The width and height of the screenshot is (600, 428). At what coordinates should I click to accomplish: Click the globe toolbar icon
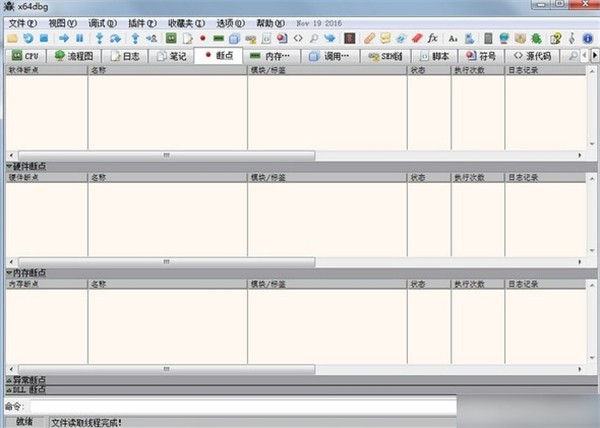(504, 38)
